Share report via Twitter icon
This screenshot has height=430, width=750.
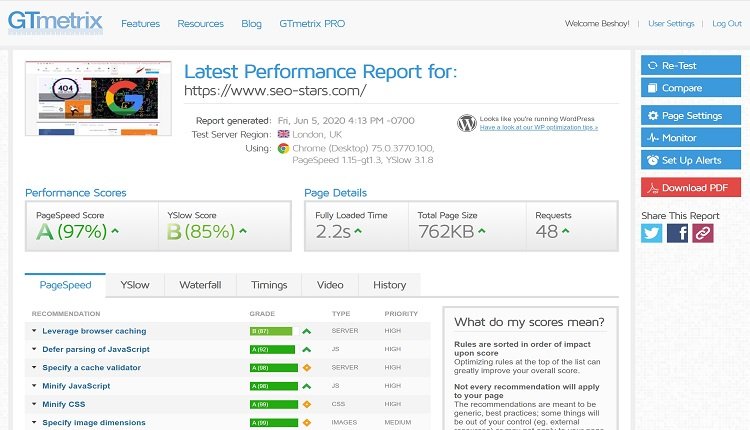(x=652, y=232)
